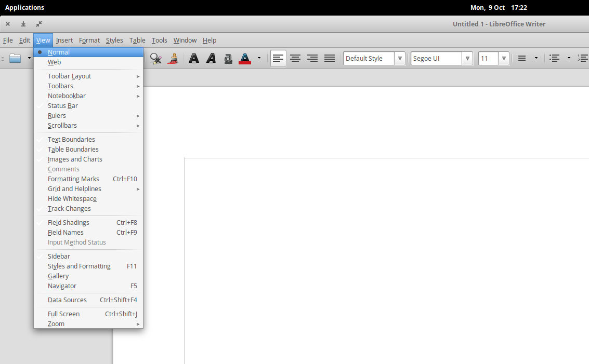
Task: Enable Formatting Marks in the View menu
Action: tap(73, 179)
